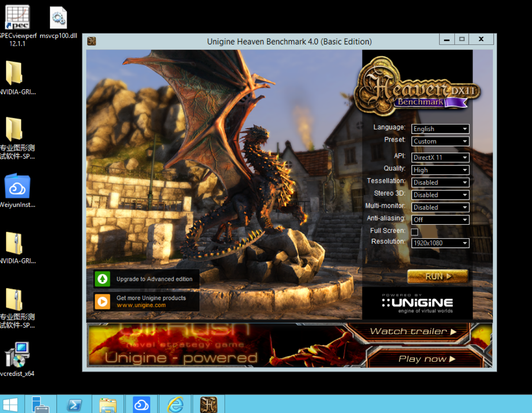Click the RUN button
This screenshot has height=413, width=532.
pyautogui.click(x=438, y=276)
